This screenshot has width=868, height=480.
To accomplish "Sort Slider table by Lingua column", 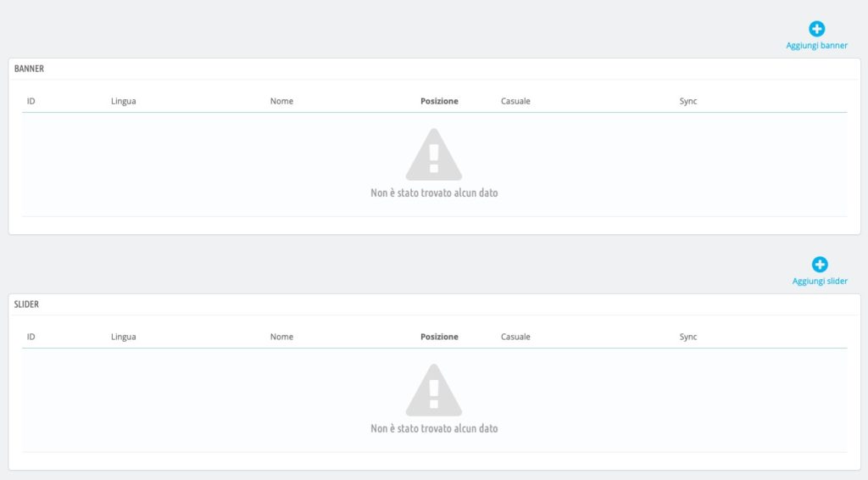I will click(x=124, y=338).
